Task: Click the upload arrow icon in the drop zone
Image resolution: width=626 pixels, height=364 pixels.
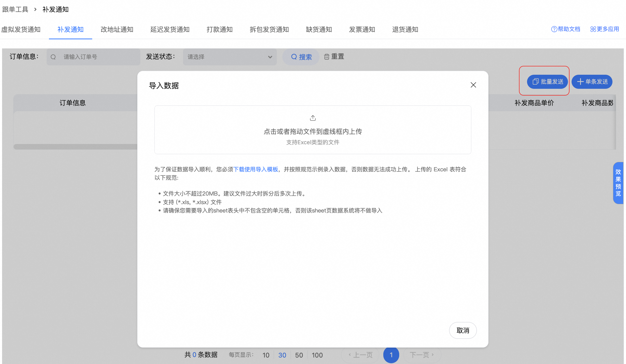Action: [x=313, y=118]
